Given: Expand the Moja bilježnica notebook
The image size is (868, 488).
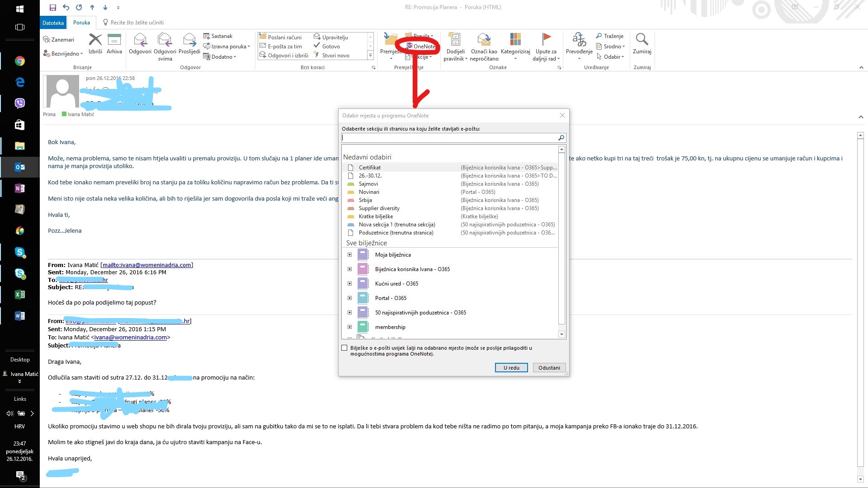Looking at the screenshot, I should [349, 255].
